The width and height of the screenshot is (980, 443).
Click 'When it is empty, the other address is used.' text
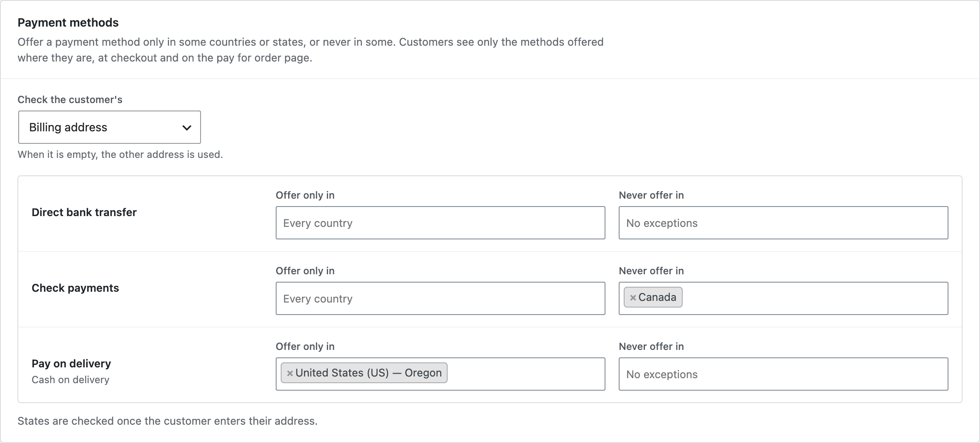pos(120,155)
